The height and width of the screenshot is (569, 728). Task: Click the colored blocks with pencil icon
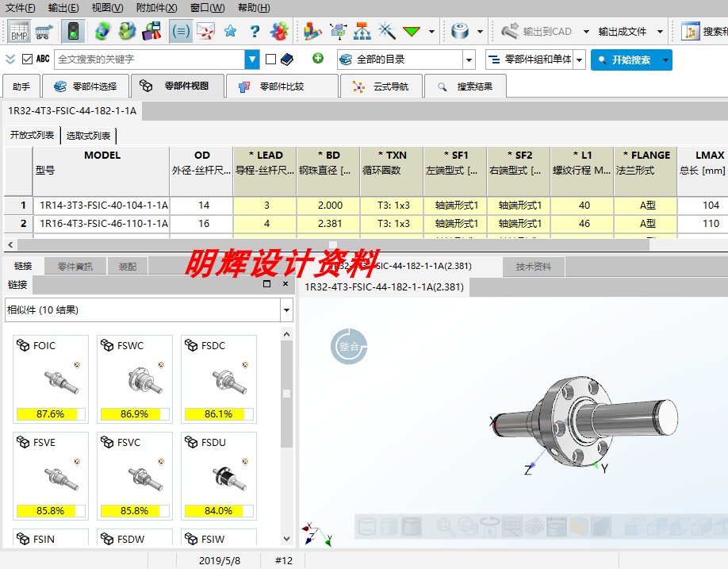312,32
